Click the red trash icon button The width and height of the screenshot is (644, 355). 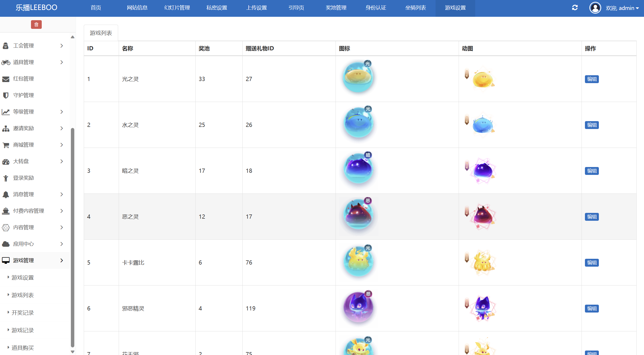coord(36,24)
